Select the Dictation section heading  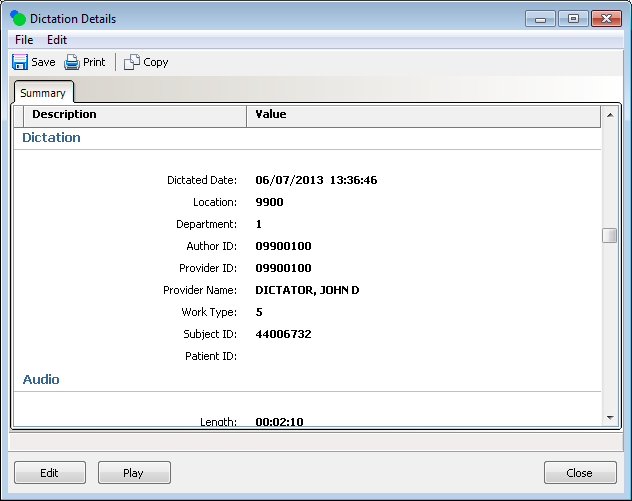pos(51,138)
